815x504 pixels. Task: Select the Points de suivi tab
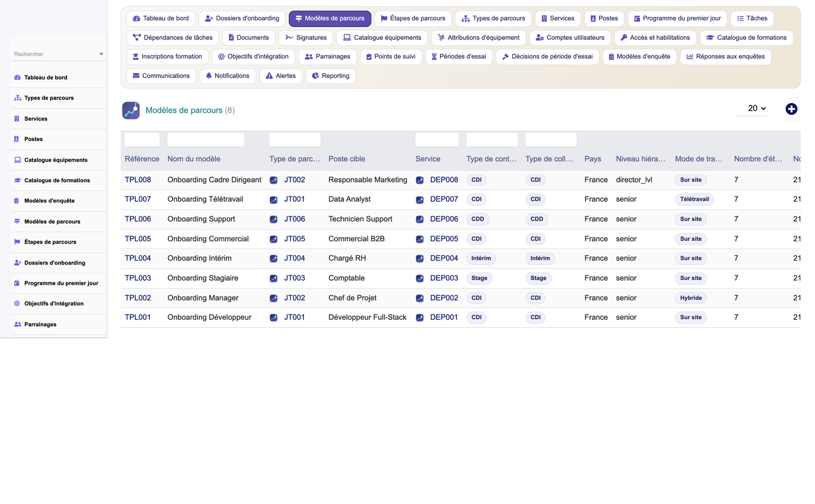pyautogui.click(x=391, y=56)
